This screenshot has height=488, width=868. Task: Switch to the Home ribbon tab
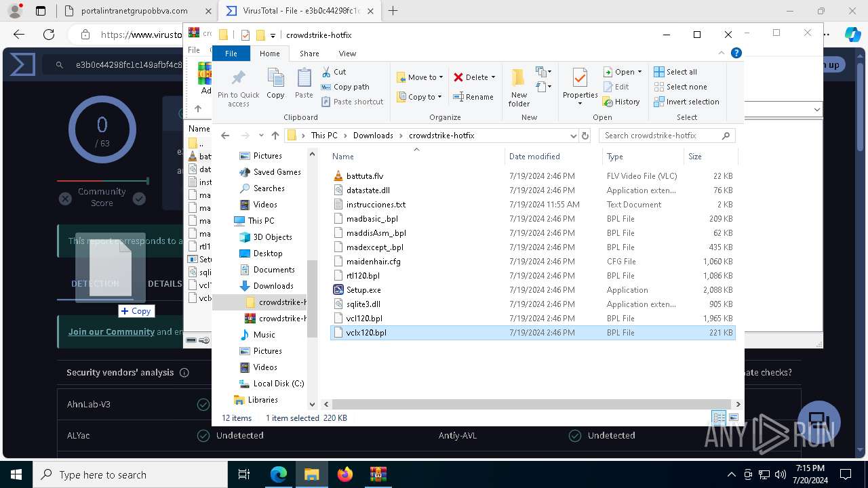pos(269,53)
